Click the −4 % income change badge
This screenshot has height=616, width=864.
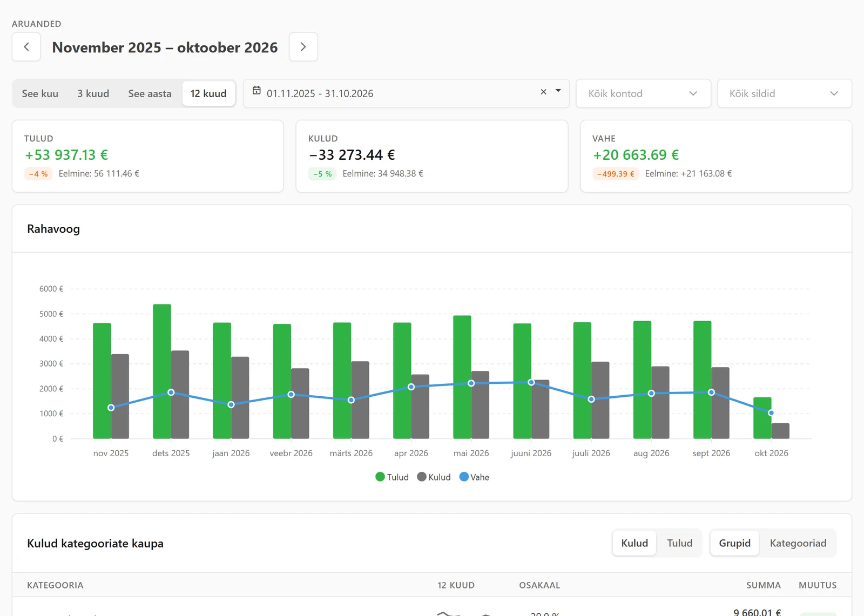(x=38, y=174)
